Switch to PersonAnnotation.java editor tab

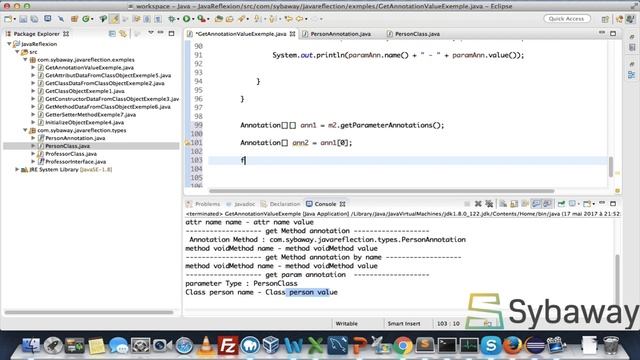pyautogui.click(x=340, y=34)
